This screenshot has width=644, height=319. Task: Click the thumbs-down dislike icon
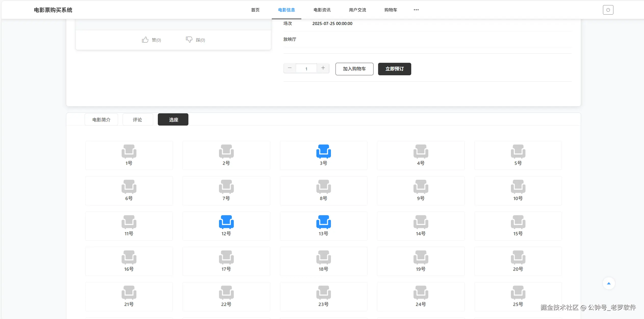pyautogui.click(x=189, y=40)
